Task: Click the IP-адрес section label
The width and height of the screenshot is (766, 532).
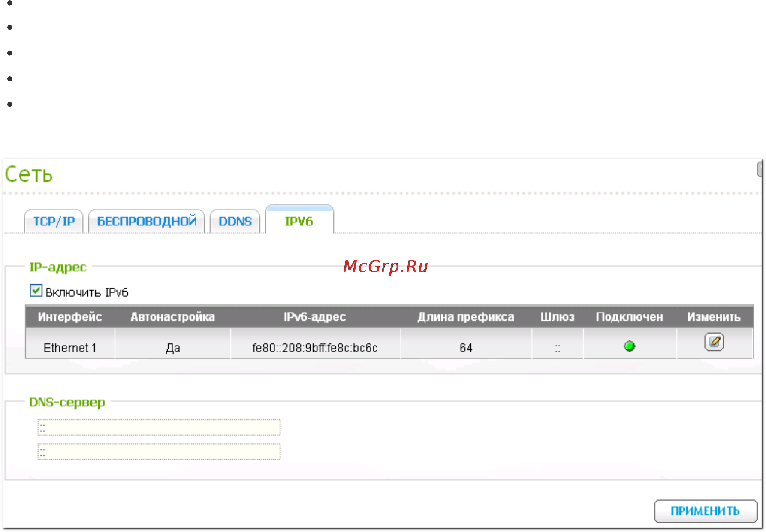Action: pyautogui.click(x=58, y=267)
